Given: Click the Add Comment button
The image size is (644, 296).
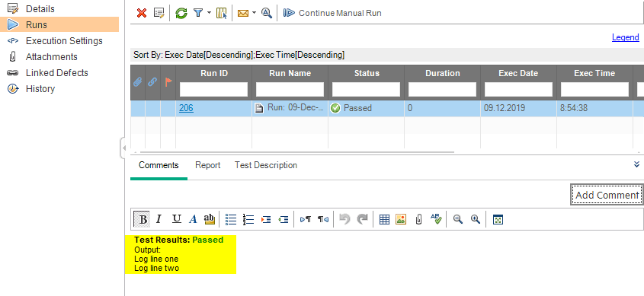Looking at the screenshot, I should tap(607, 195).
